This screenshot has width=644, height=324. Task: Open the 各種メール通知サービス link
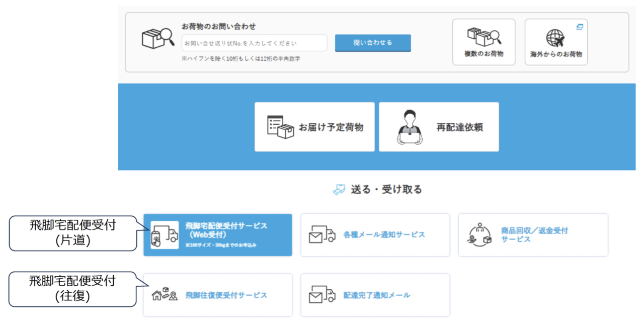384,235
